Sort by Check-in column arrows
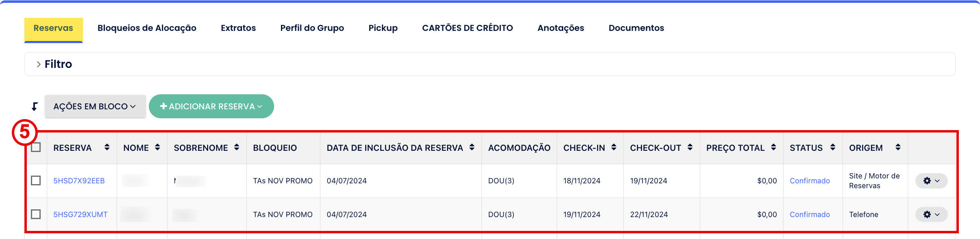The width and height of the screenshot is (980, 239). (614, 147)
